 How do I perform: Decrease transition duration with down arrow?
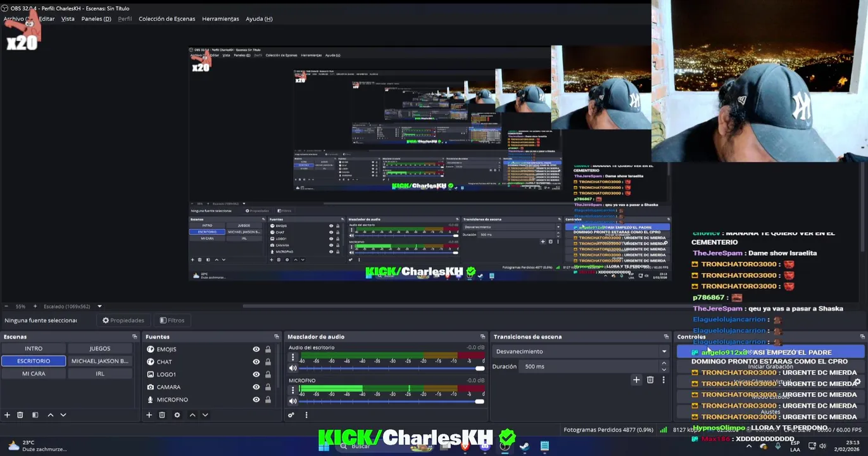click(x=664, y=369)
